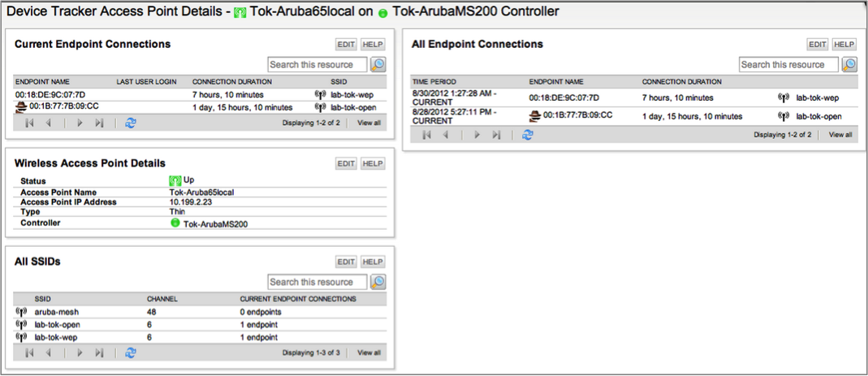
Task: Click wireless icon beside aruba-mesh SSID
Action: coord(22,312)
